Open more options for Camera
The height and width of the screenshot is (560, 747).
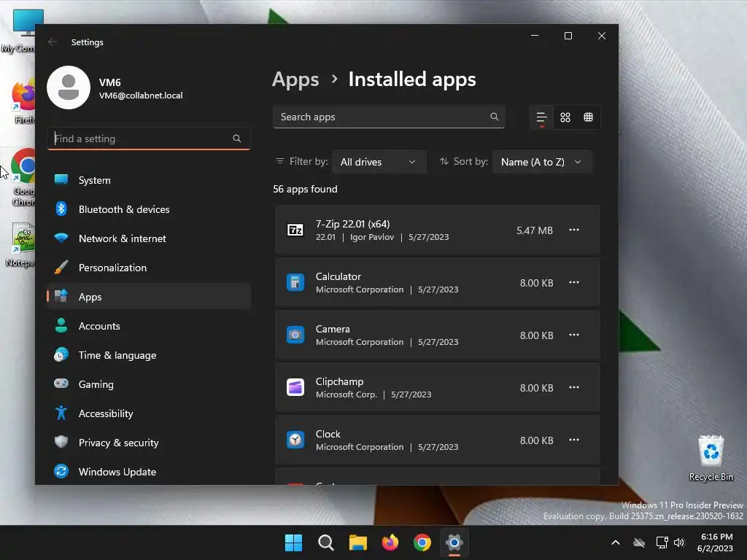(x=574, y=335)
